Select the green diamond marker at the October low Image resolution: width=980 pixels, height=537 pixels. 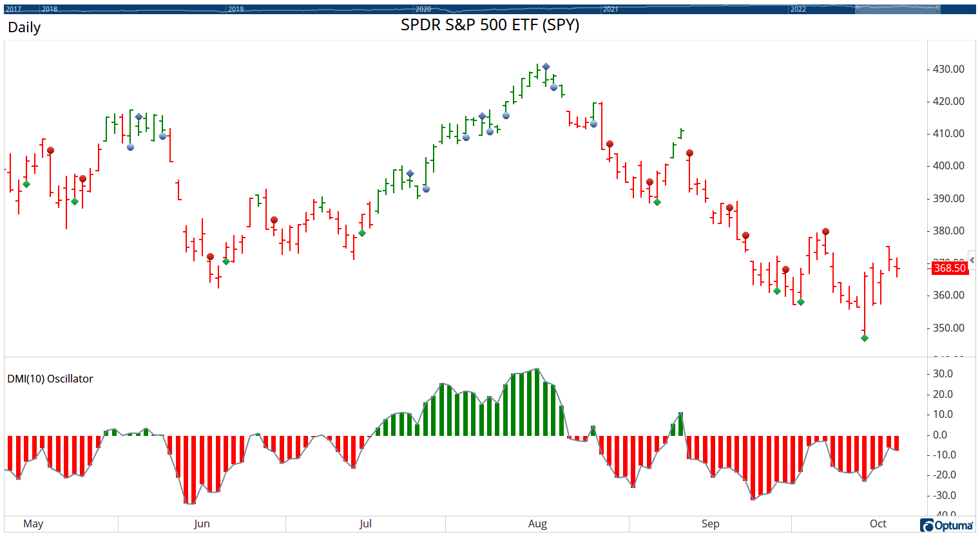click(865, 338)
